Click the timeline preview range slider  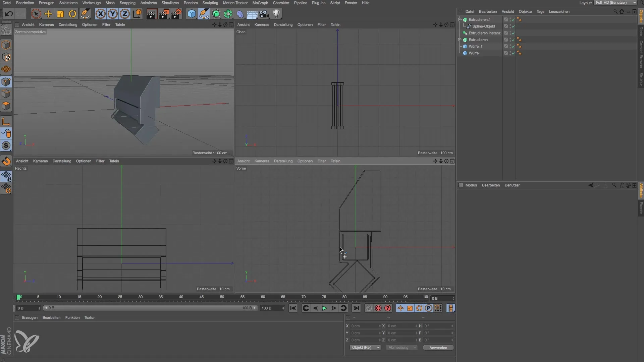pos(150,308)
